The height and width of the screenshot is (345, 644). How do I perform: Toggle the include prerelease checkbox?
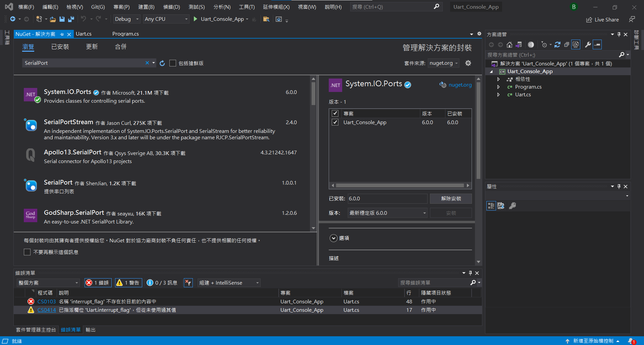(x=173, y=63)
